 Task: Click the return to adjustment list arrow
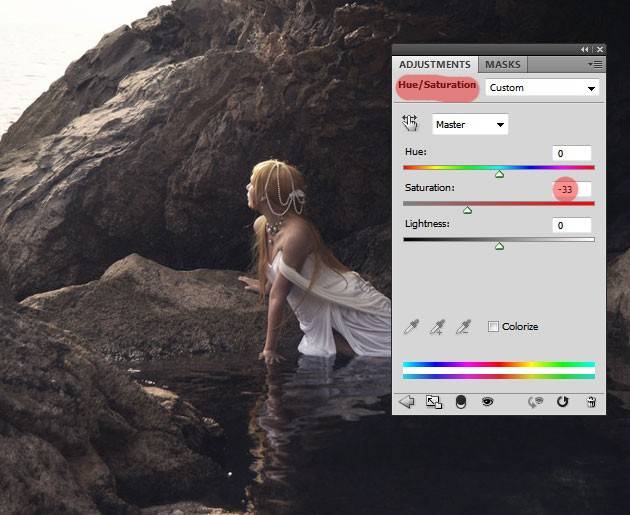[407, 401]
